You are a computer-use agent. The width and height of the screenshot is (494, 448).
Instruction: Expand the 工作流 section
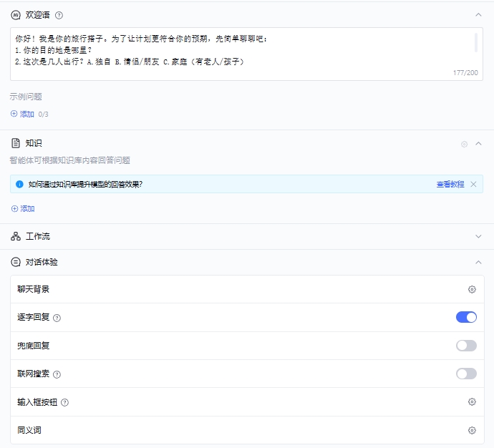pyautogui.click(x=478, y=236)
